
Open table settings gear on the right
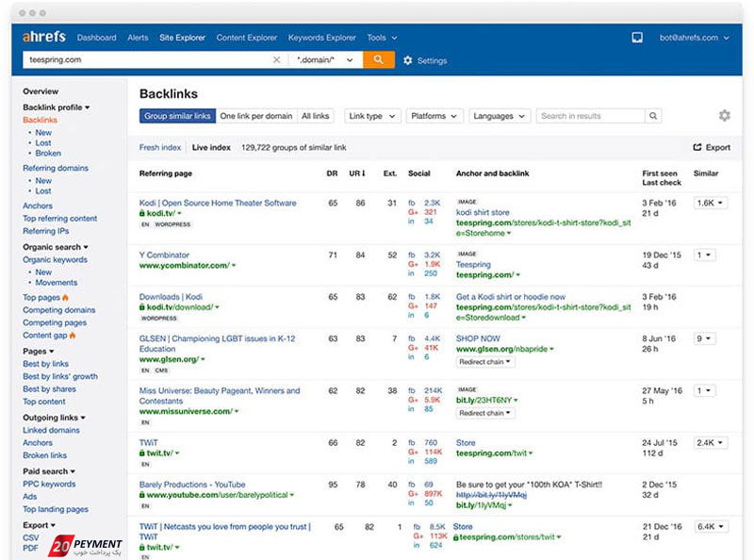tap(724, 115)
